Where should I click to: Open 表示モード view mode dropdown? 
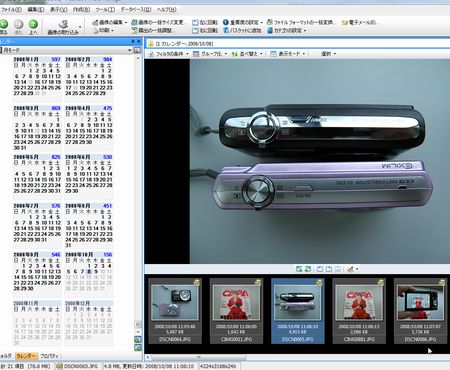point(288,54)
